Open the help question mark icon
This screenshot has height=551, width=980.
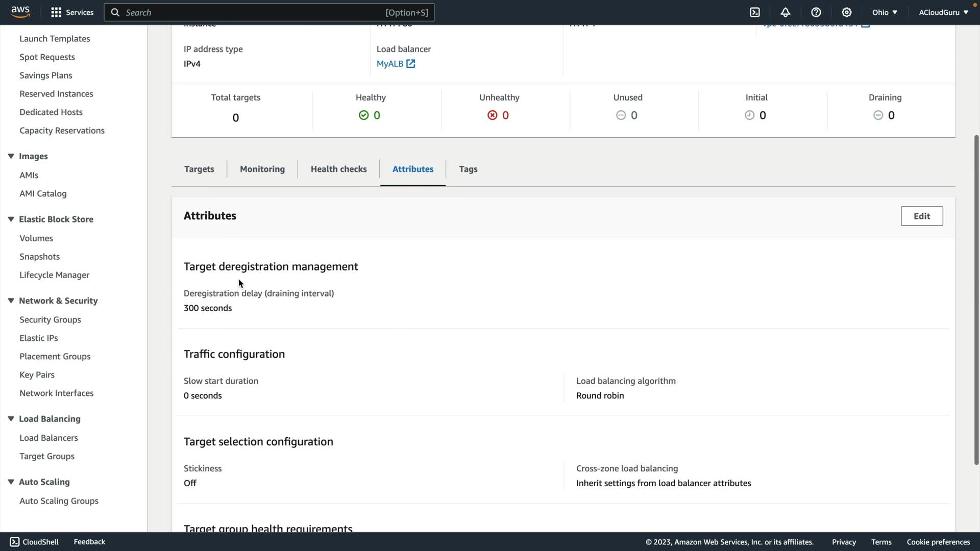coord(816,12)
